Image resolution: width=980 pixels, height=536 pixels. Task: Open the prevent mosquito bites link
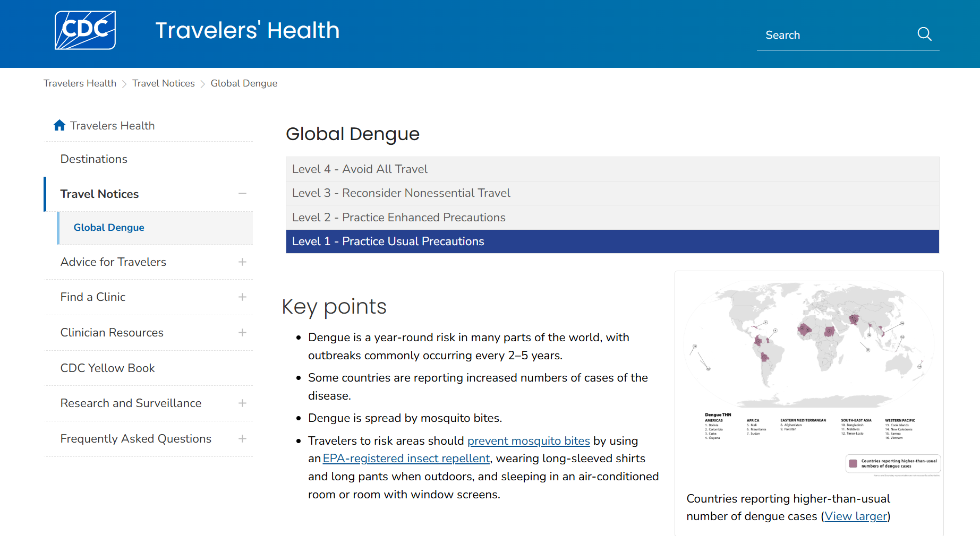(528, 441)
